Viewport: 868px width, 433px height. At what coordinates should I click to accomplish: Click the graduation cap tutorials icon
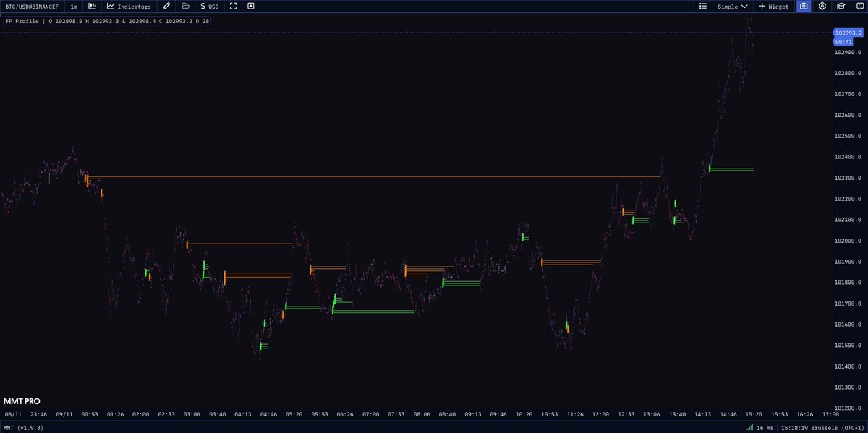pyautogui.click(x=841, y=6)
